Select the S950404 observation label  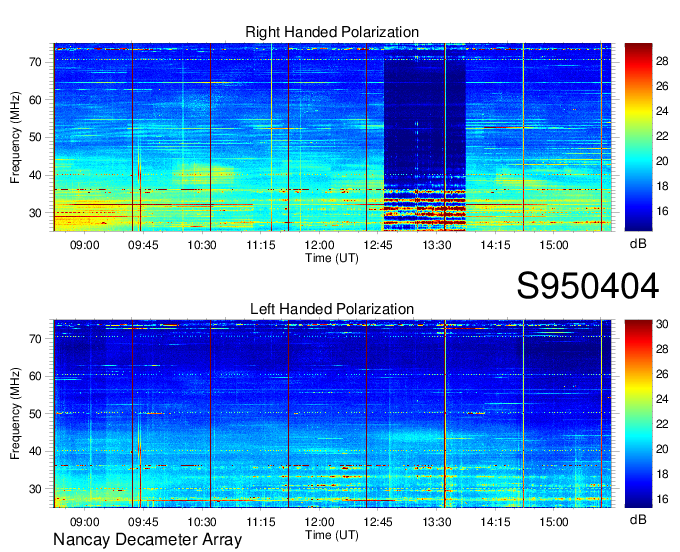click(588, 286)
